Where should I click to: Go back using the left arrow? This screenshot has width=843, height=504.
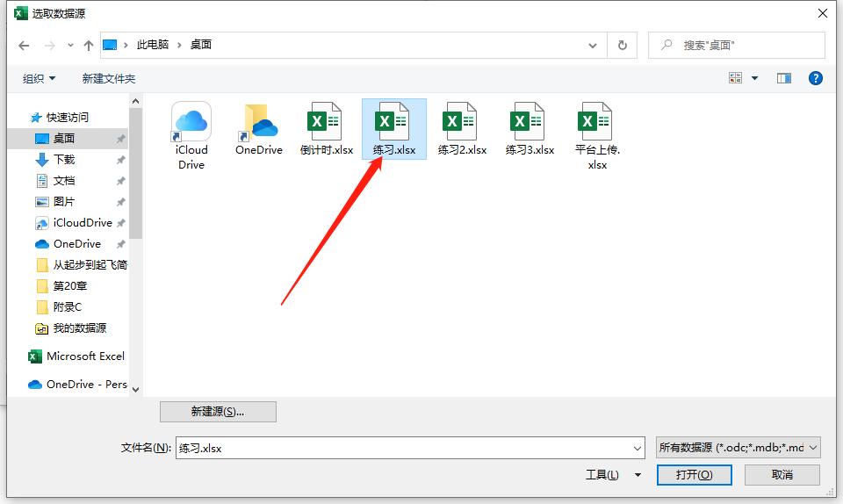[x=24, y=46]
